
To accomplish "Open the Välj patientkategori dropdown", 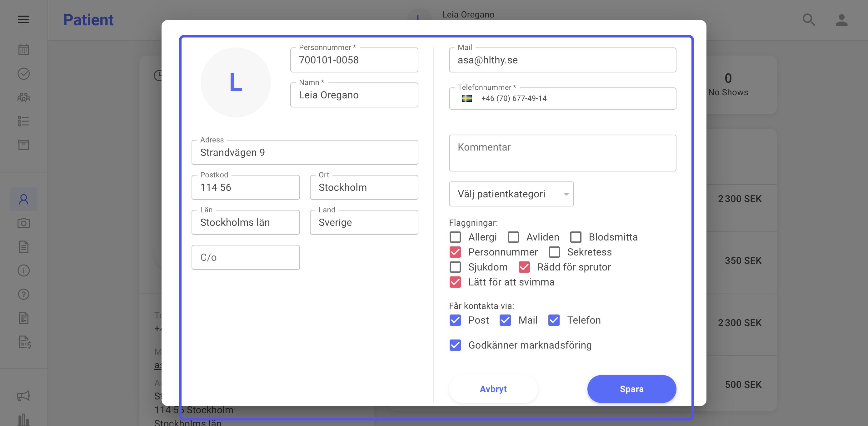I will pos(511,194).
